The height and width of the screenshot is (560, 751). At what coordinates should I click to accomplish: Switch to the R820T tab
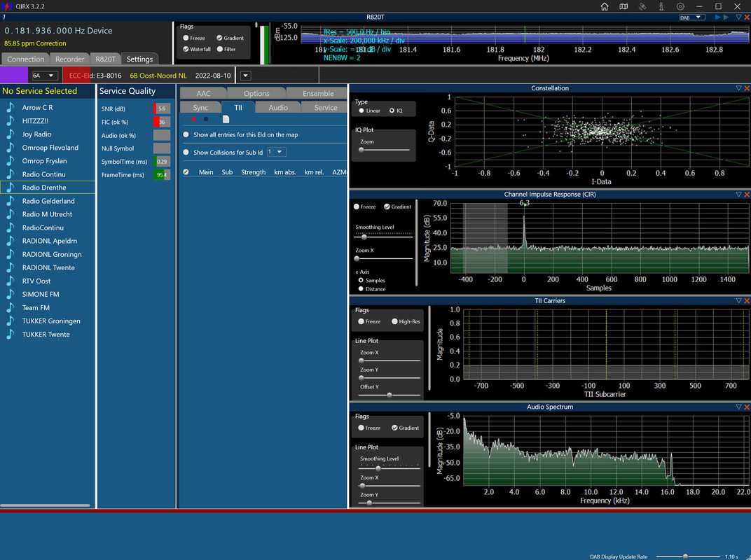click(105, 59)
